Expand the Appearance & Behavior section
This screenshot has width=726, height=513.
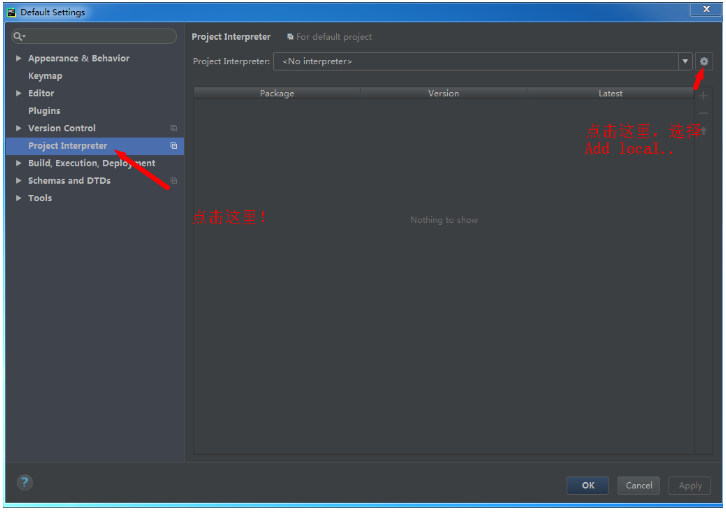[x=18, y=59]
